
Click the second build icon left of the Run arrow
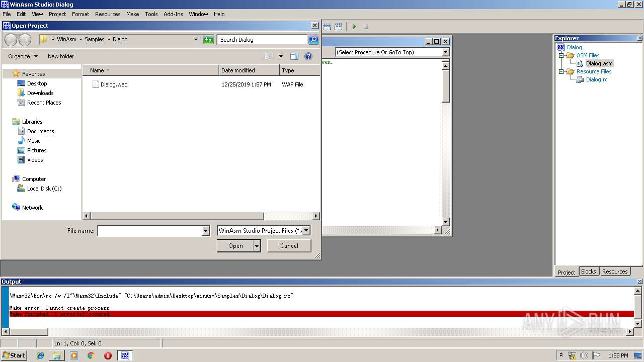tap(339, 27)
